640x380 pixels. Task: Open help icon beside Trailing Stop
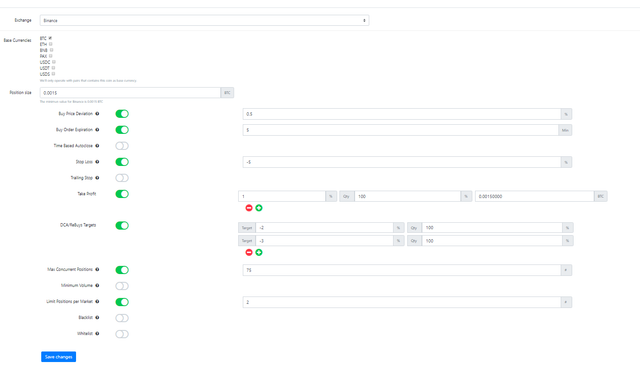click(97, 178)
